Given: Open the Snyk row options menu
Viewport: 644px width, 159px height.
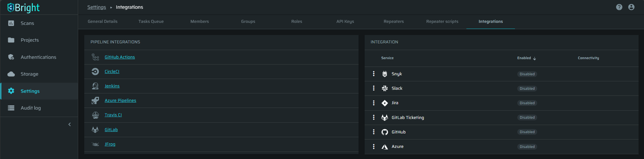Looking at the screenshot, I should coord(373,74).
